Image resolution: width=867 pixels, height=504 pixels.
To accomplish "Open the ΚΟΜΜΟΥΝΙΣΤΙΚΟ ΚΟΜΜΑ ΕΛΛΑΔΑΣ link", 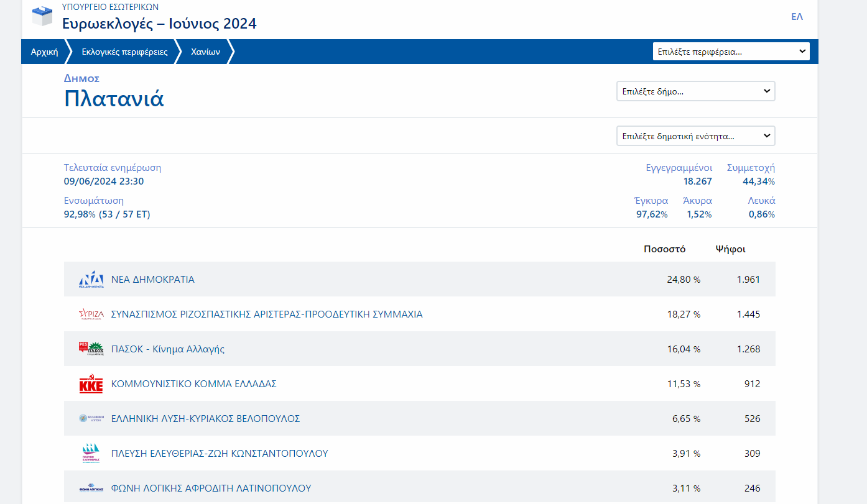I will [x=193, y=384].
